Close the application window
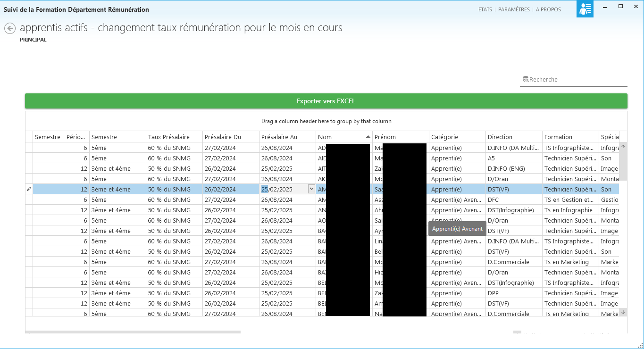Viewport: 644px width, 349px height. pyautogui.click(x=635, y=6)
